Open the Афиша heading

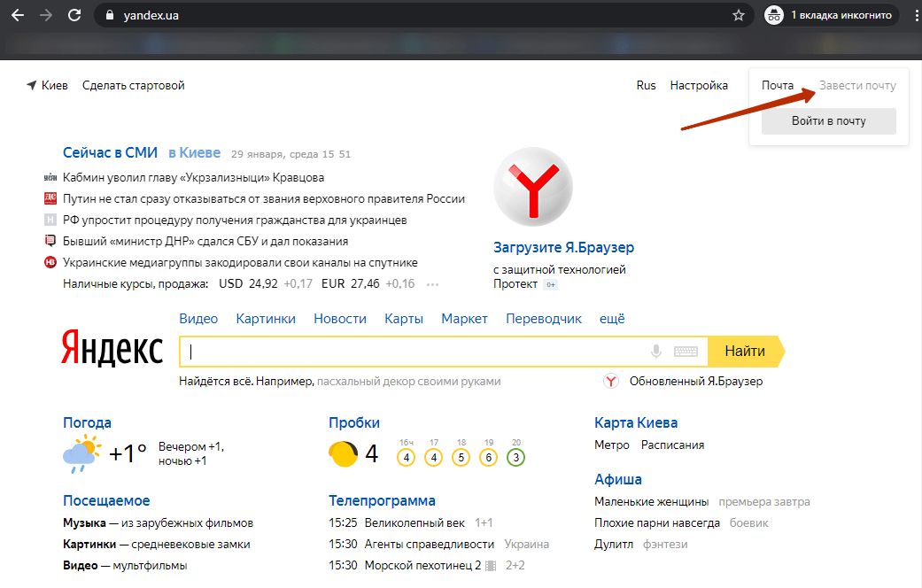click(x=618, y=479)
